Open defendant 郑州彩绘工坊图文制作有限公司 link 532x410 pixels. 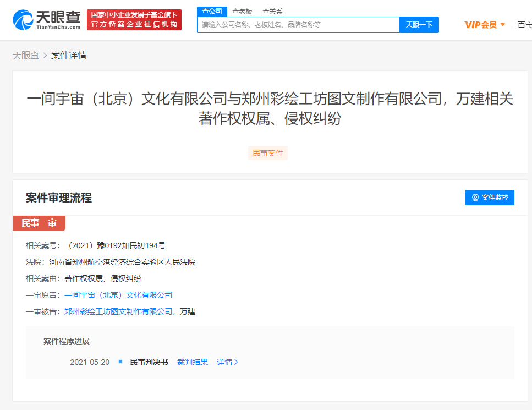(118, 311)
